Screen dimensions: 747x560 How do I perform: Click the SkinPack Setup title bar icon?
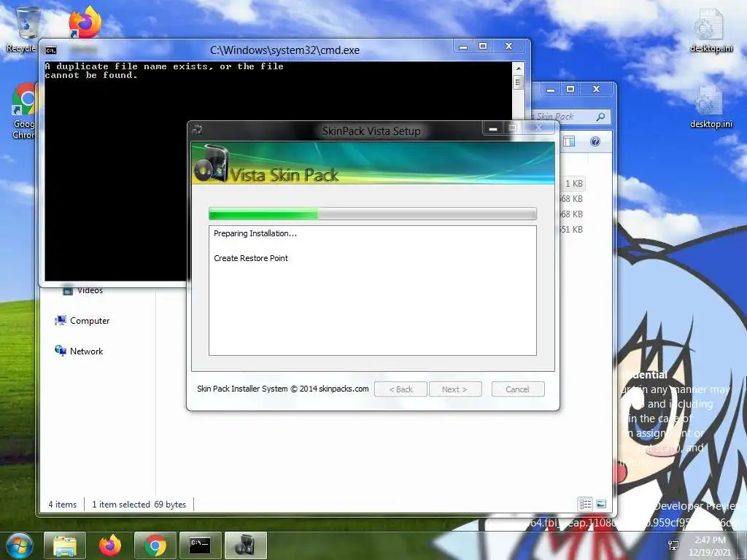[x=198, y=130]
